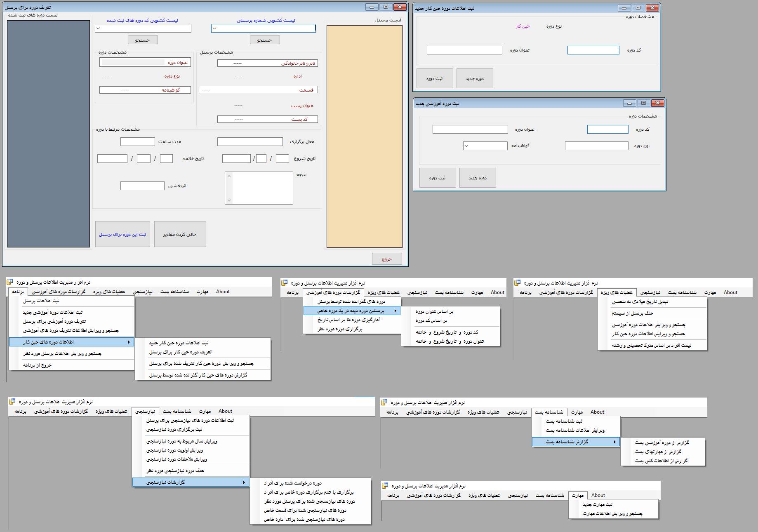Image resolution: width=758 pixels, height=532 pixels.
Task: Select تبدیل تاریخ میلادی به شمسی menu item
Action: tap(640, 302)
